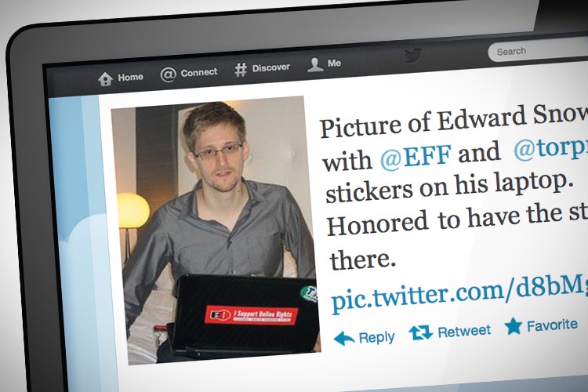This screenshot has width=588, height=392.
Task: Click the Retweet arrows icon
Action: [420, 332]
